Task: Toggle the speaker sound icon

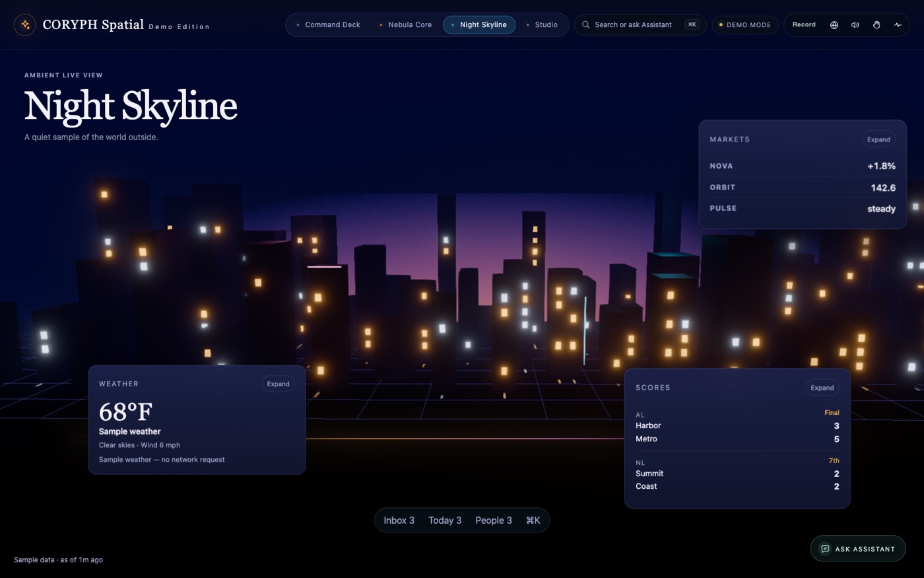Action: pyautogui.click(x=855, y=25)
